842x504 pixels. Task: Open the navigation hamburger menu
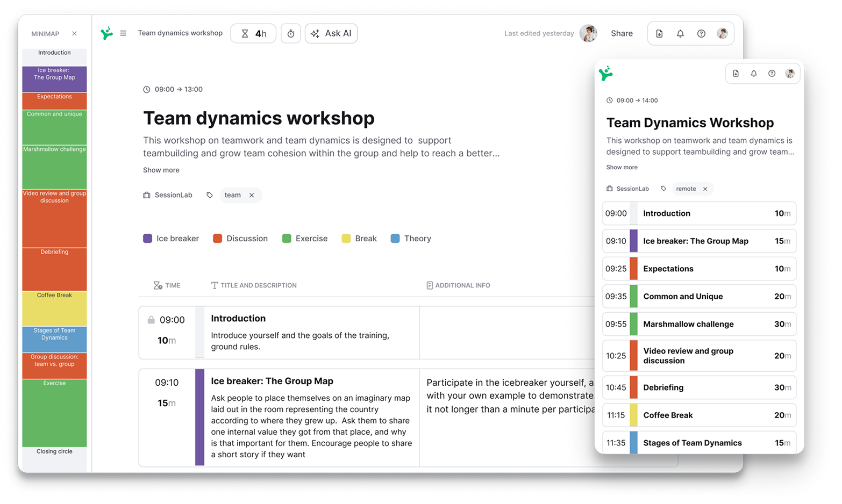point(123,33)
